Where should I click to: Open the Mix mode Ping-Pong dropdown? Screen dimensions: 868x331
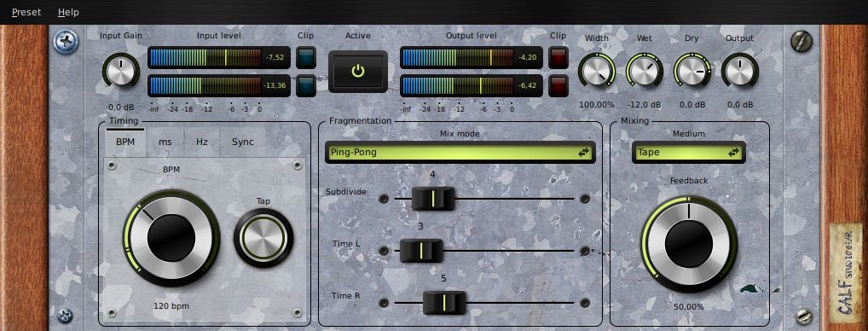[460, 152]
